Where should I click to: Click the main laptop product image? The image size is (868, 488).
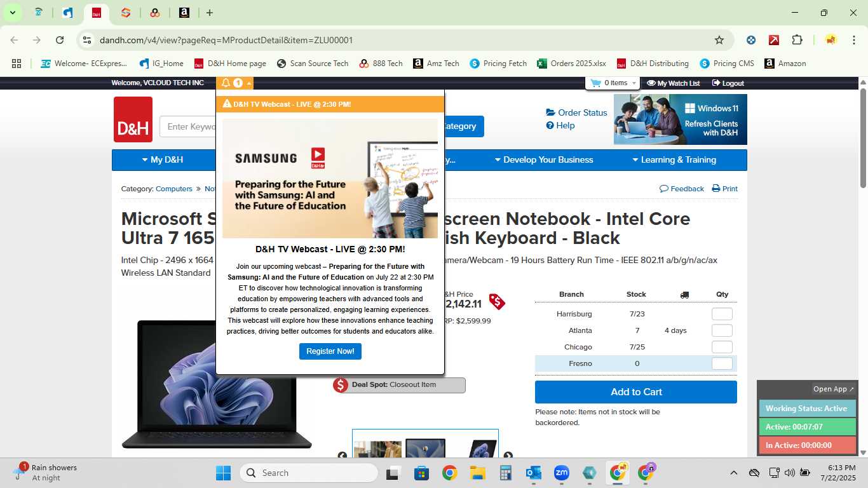pyautogui.click(x=217, y=384)
